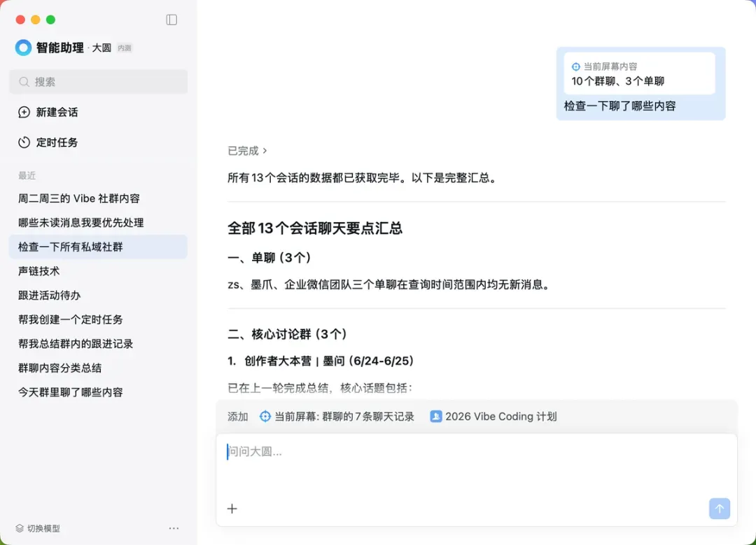Toggle the sidebar panel icon
756x545 pixels.
171,20
